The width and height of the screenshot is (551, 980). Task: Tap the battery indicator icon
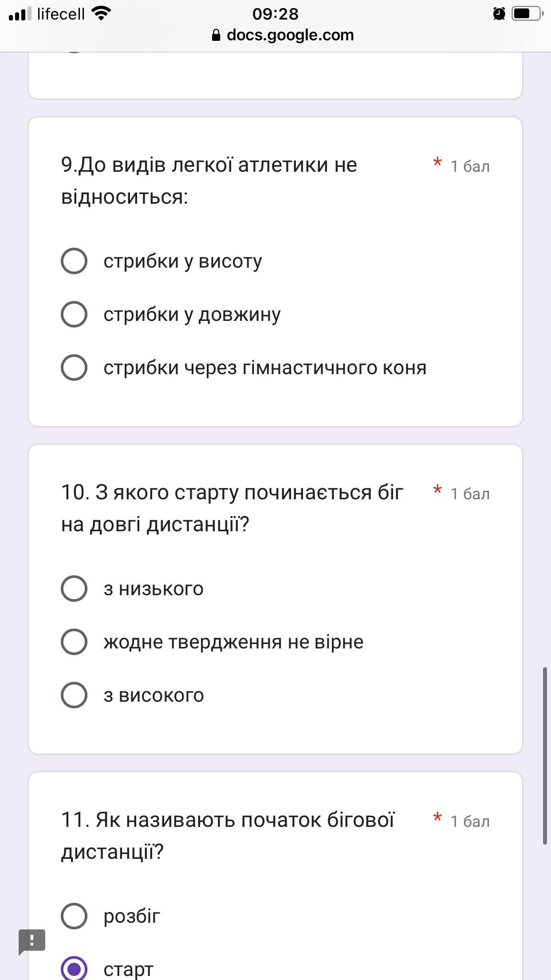[527, 14]
